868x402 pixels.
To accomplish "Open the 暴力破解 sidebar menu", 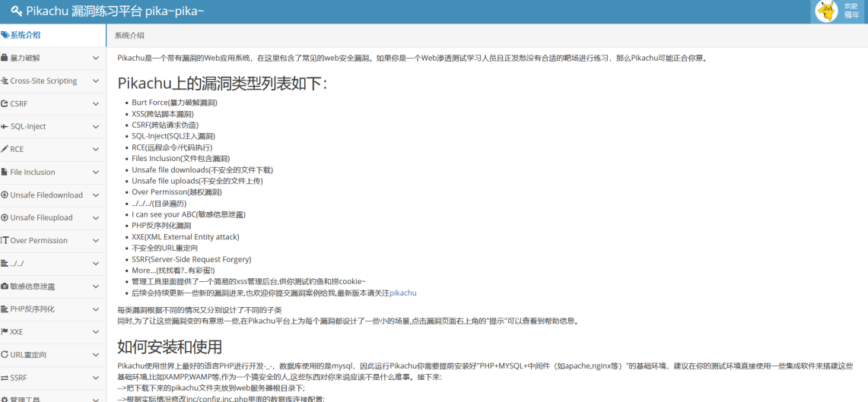I will click(x=52, y=58).
